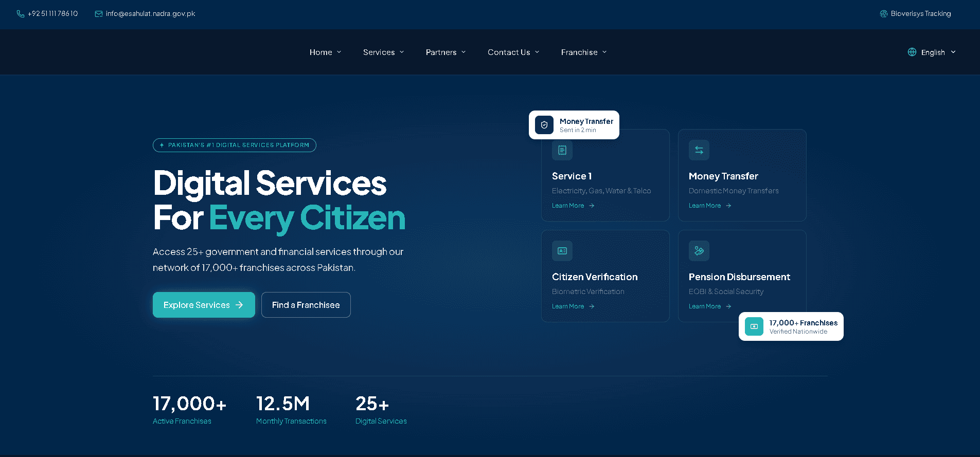
Task: Click the fingerprint Bioverisys Tracking icon
Action: pyautogui.click(x=884, y=14)
